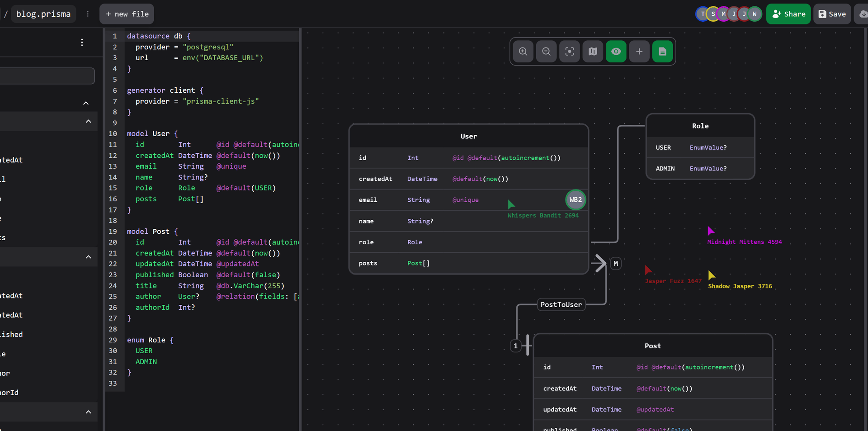Create a new file
The width and height of the screenshot is (868, 431).
pos(127,14)
